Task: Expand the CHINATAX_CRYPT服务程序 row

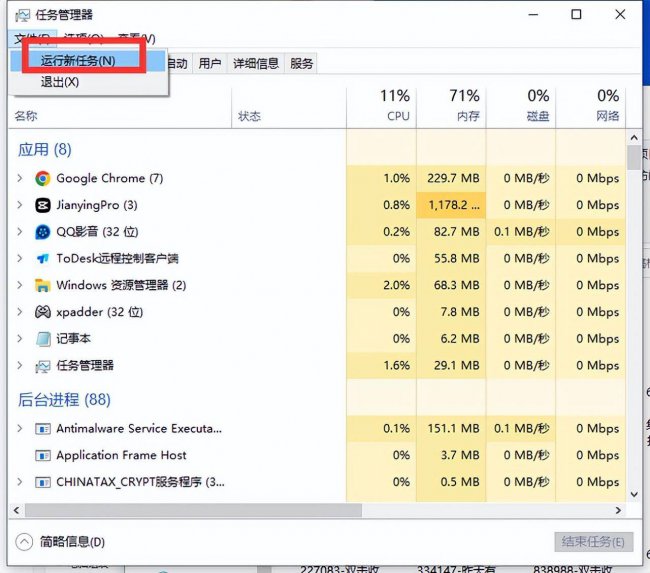Action: [x=19, y=482]
